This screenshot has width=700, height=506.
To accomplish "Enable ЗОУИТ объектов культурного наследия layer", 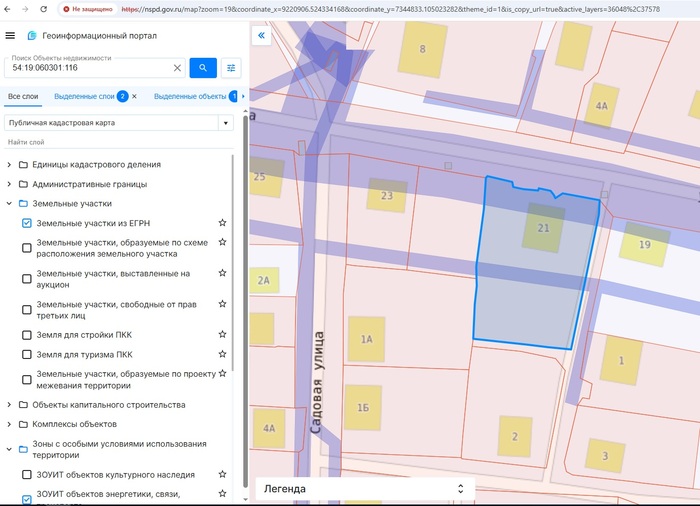I will 27,475.
